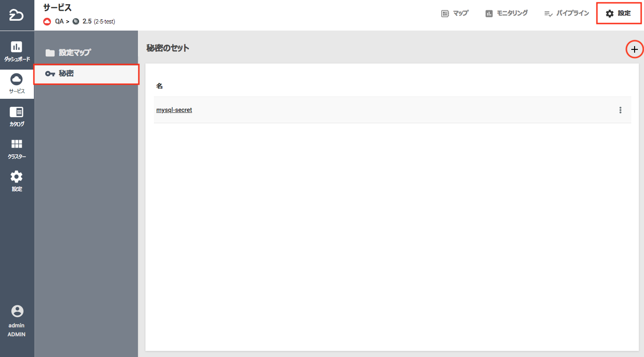Viewport: 644px width, 357px height.
Task: Add a new secret with plus icon
Action: pyautogui.click(x=635, y=49)
